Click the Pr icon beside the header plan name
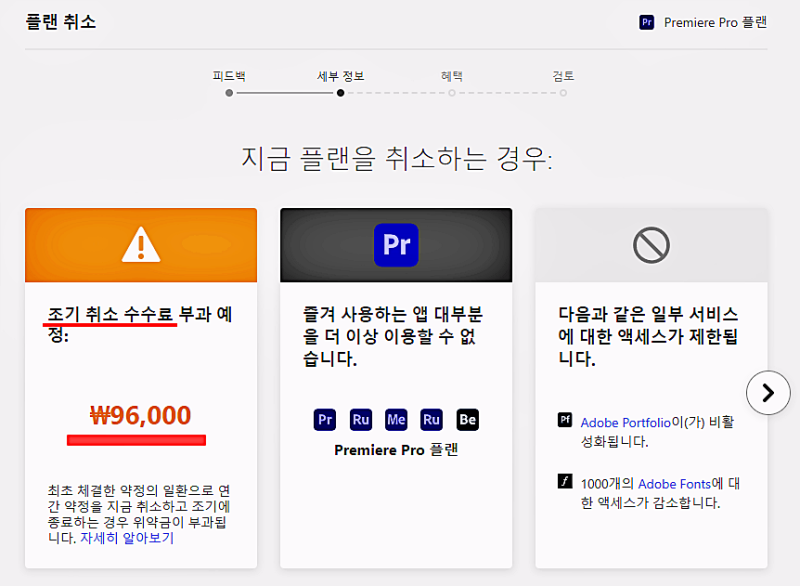The width and height of the screenshot is (800, 586). point(646,22)
